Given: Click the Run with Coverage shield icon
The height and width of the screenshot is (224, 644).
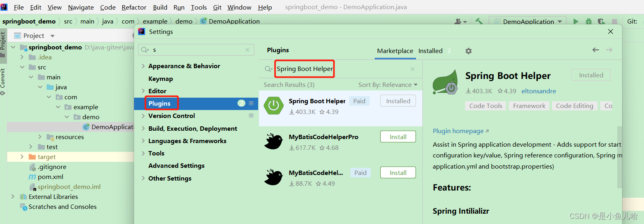Looking at the screenshot, I should tap(601, 22).
